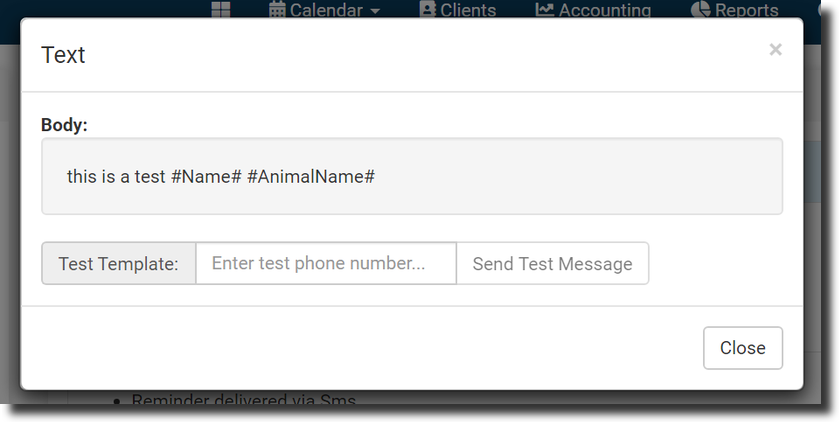Click the Text dialog title

[63, 55]
